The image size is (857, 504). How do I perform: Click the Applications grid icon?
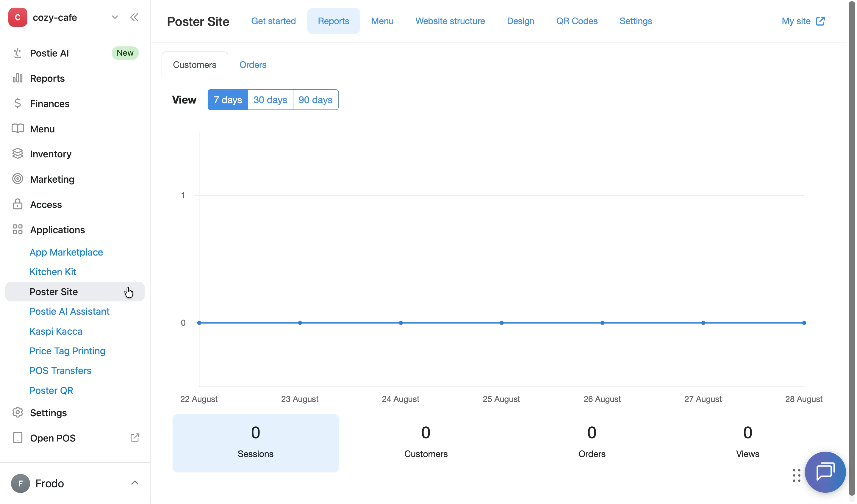tap(17, 230)
